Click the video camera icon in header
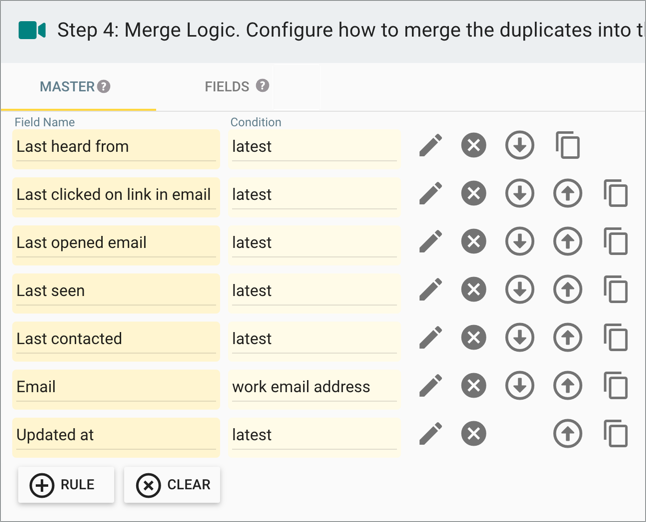646x522 pixels. [x=32, y=30]
